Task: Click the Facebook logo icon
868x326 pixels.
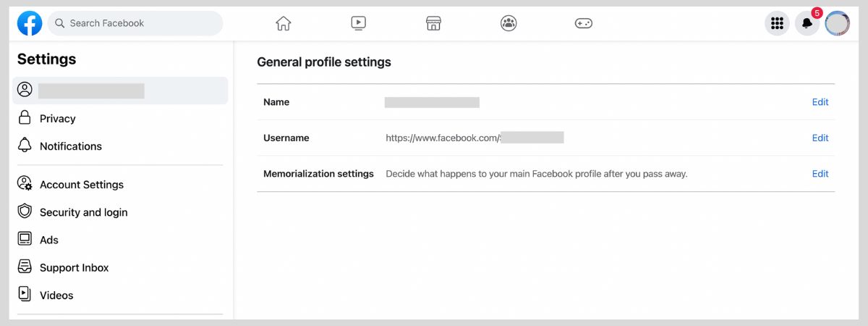Action: [x=30, y=23]
